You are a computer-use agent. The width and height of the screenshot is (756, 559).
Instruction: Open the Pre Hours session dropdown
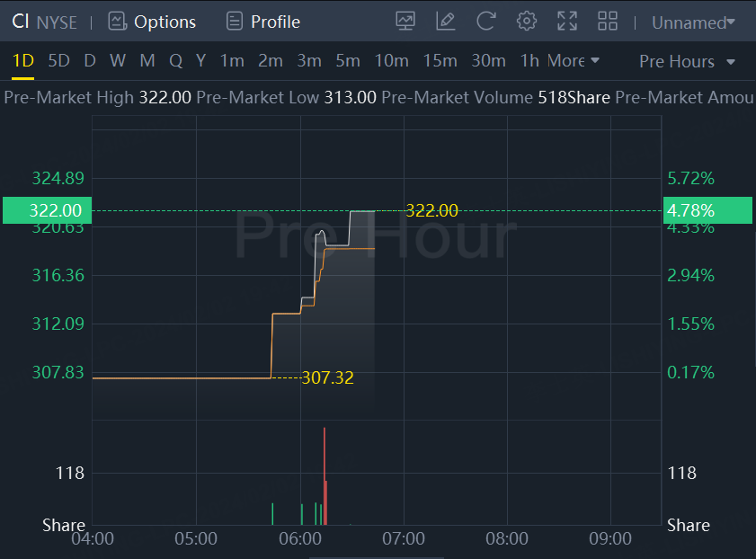click(687, 61)
